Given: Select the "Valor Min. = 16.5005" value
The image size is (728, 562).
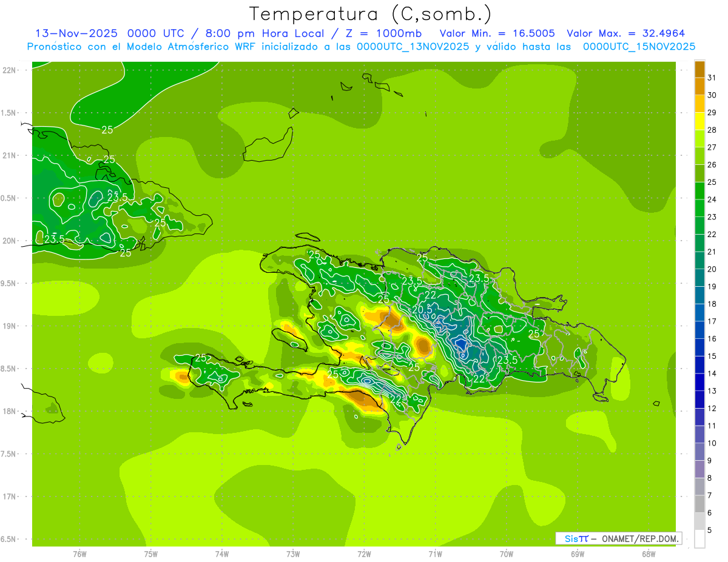Looking at the screenshot, I should (x=497, y=33).
